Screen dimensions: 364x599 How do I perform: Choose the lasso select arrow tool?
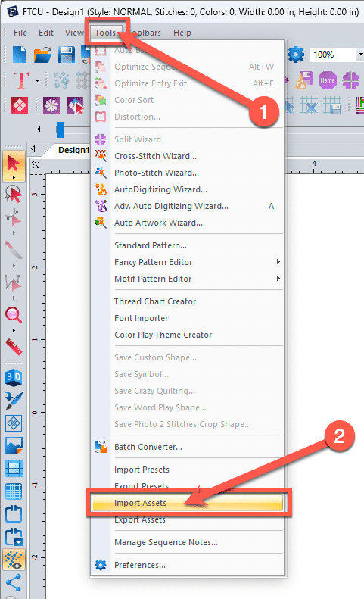[14, 194]
